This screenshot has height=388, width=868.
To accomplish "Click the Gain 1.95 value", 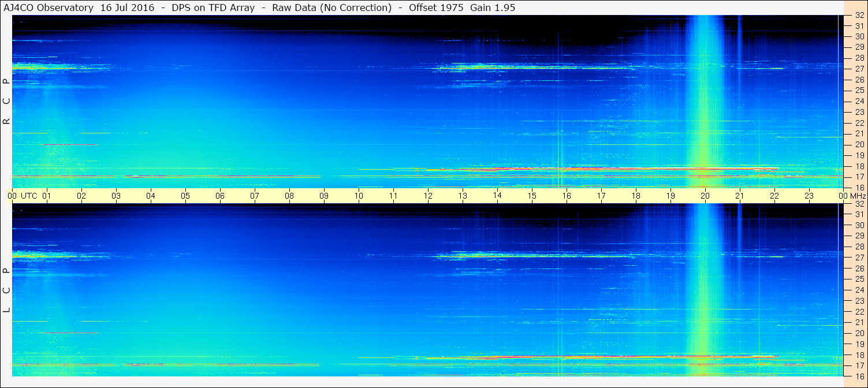I will coord(493,8).
